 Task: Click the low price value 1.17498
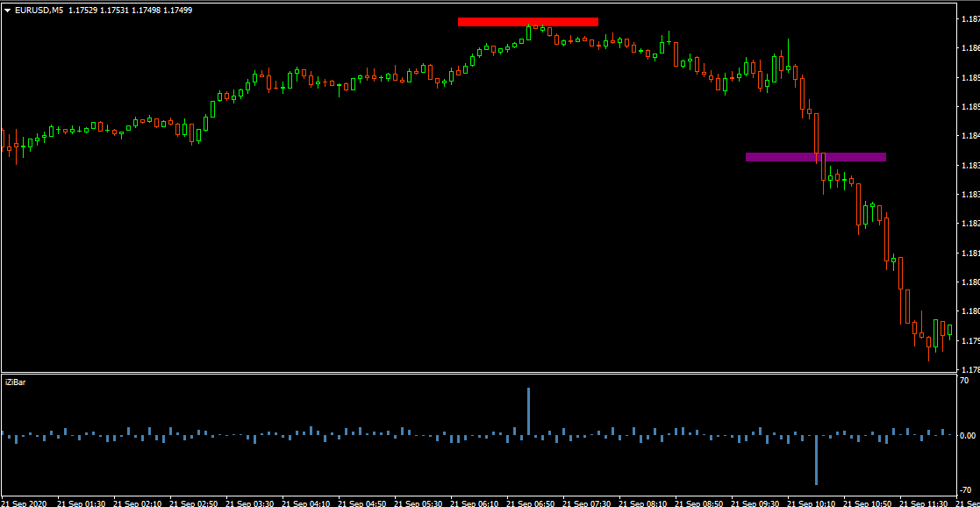tap(147, 10)
